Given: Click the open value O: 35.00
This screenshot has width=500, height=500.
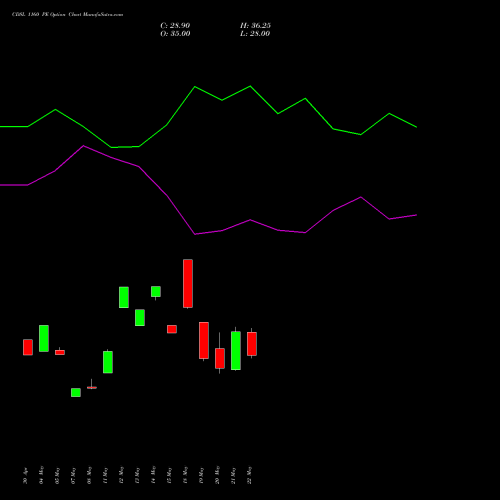Looking at the screenshot, I should tap(175, 34).
